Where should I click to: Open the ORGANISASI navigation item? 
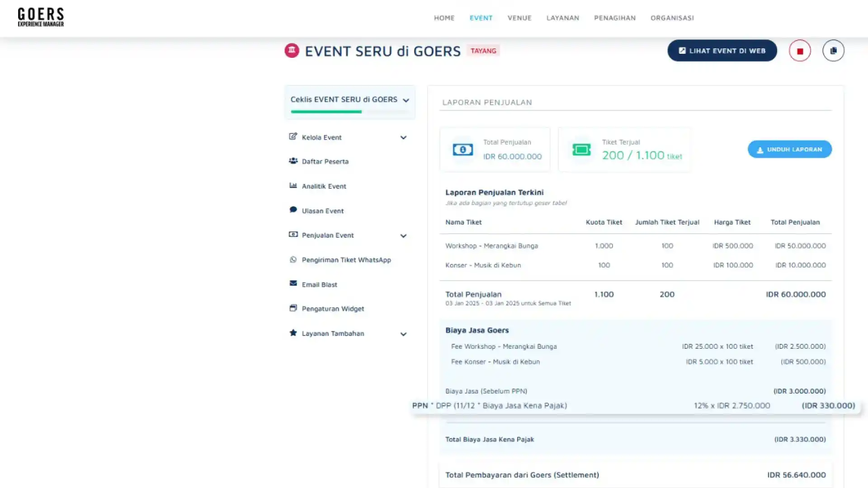pos(672,18)
